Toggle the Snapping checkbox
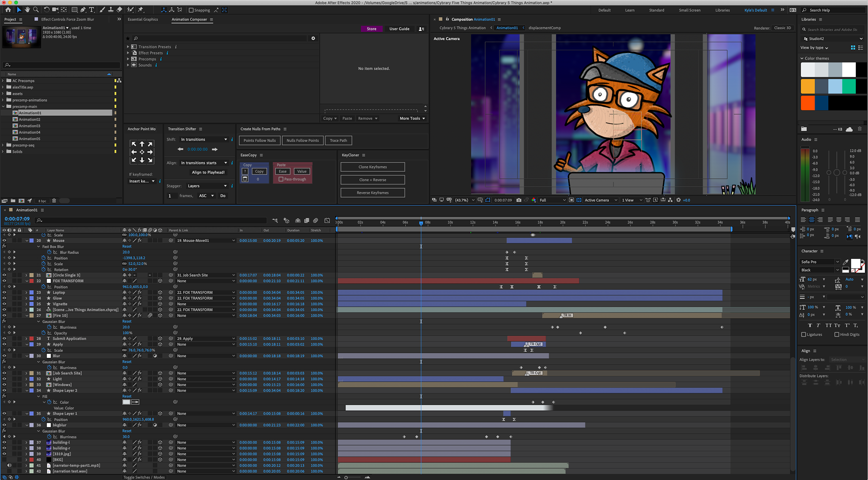The image size is (868, 480). (x=191, y=10)
